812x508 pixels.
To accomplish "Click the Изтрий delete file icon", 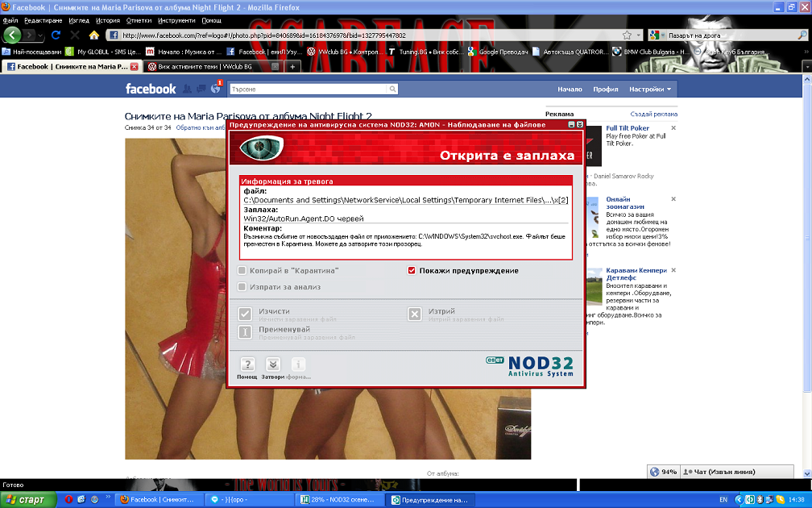I will coord(415,314).
